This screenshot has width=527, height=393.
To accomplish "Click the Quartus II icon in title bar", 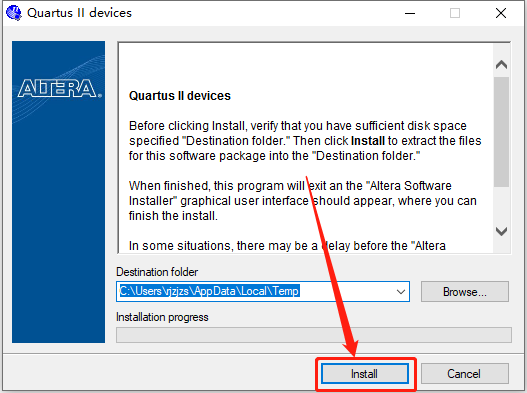I will pos(14,13).
